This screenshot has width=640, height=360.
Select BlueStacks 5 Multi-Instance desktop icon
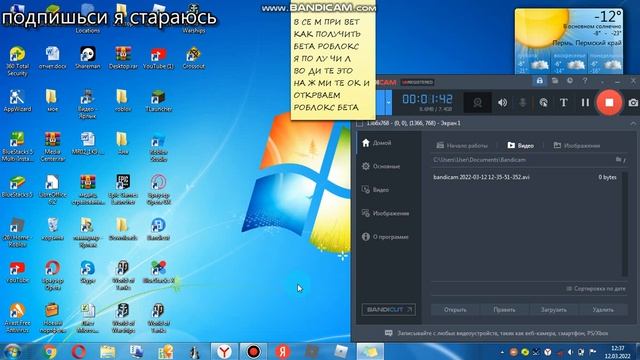[17, 147]
